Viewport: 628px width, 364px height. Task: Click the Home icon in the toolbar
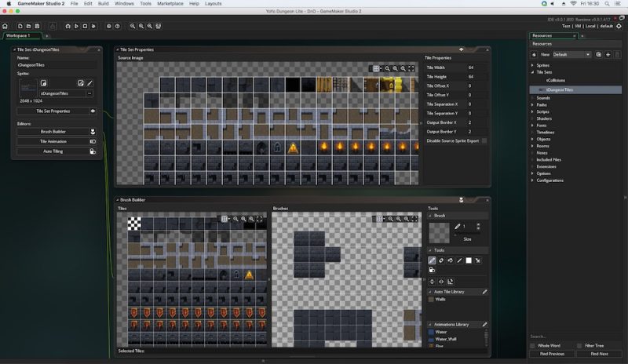[5, 26]
